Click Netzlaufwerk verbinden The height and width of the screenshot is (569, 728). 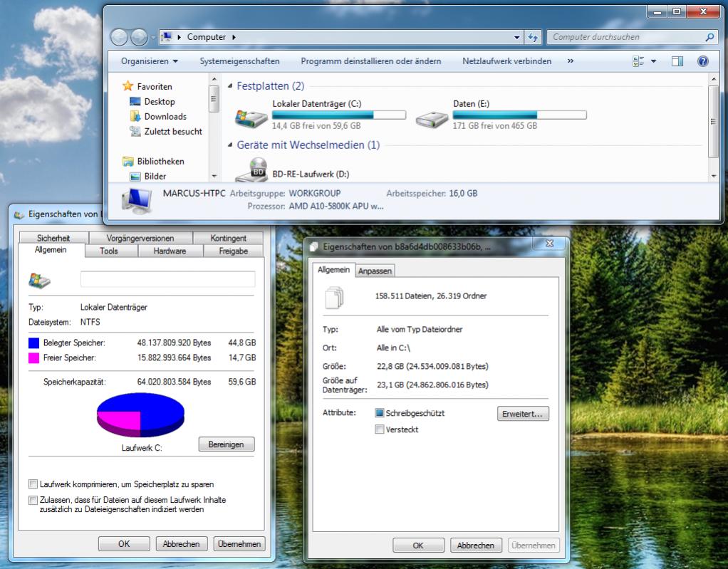[x=506, y=61]
